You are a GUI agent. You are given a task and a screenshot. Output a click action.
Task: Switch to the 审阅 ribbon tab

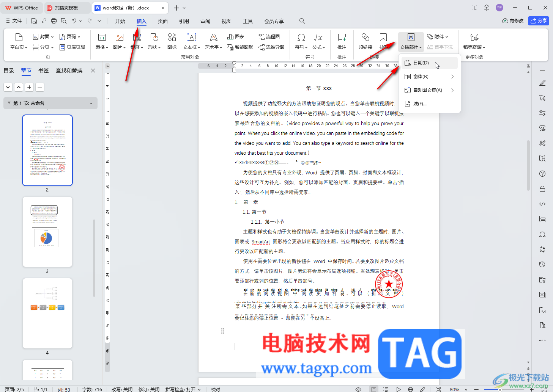click(x=205, y=21)
